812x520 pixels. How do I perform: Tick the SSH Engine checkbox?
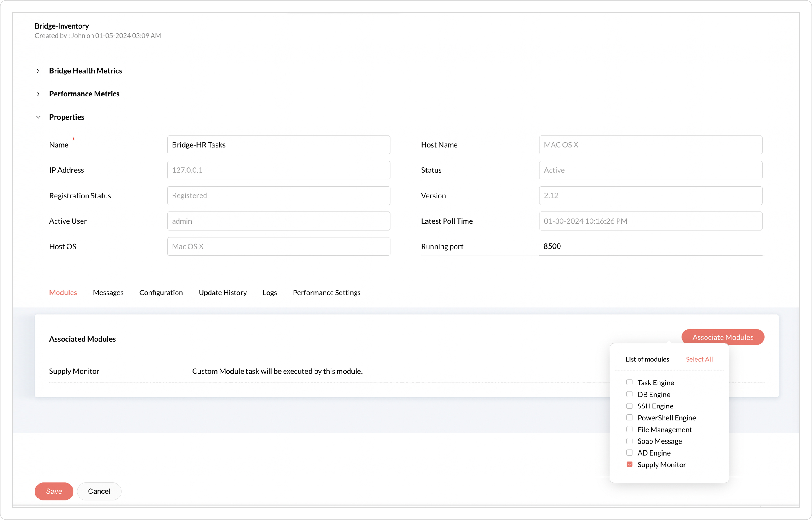tap(629, 406)
